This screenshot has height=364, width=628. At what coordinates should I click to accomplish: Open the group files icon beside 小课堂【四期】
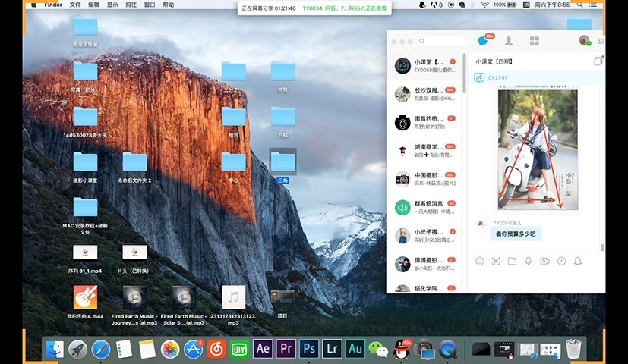(x=598, y=61)
